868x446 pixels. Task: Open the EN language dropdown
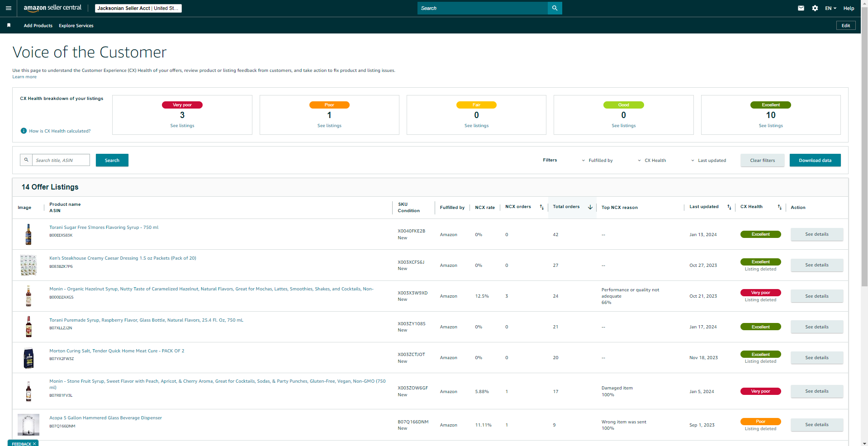point(830,8)
